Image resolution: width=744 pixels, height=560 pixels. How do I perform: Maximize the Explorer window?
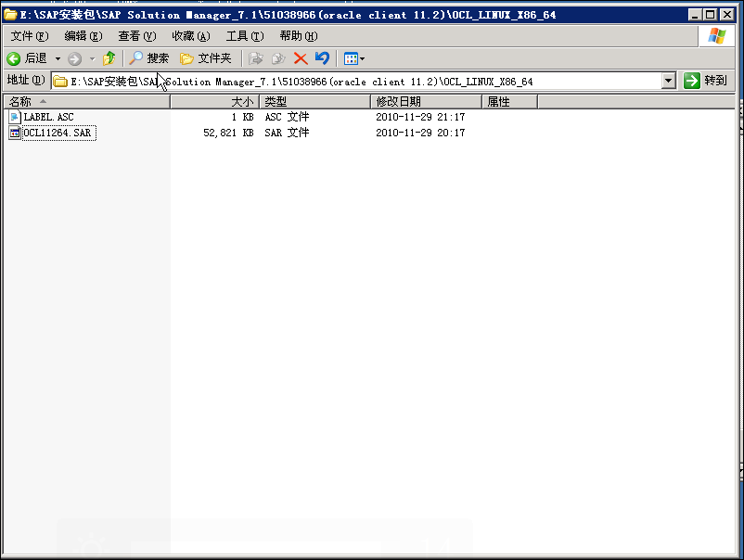[x=711, y=15]
